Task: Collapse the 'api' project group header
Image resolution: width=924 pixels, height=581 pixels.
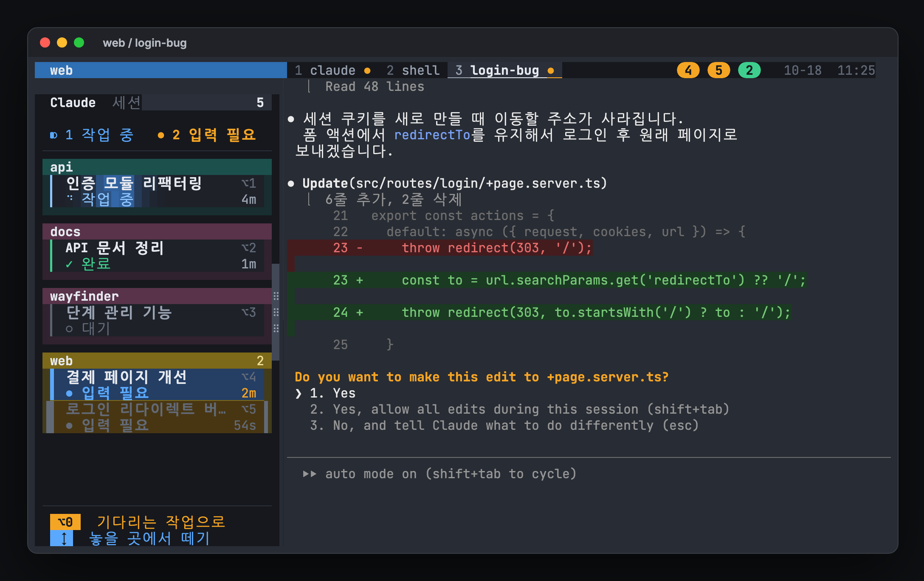Action: (157, 167)
